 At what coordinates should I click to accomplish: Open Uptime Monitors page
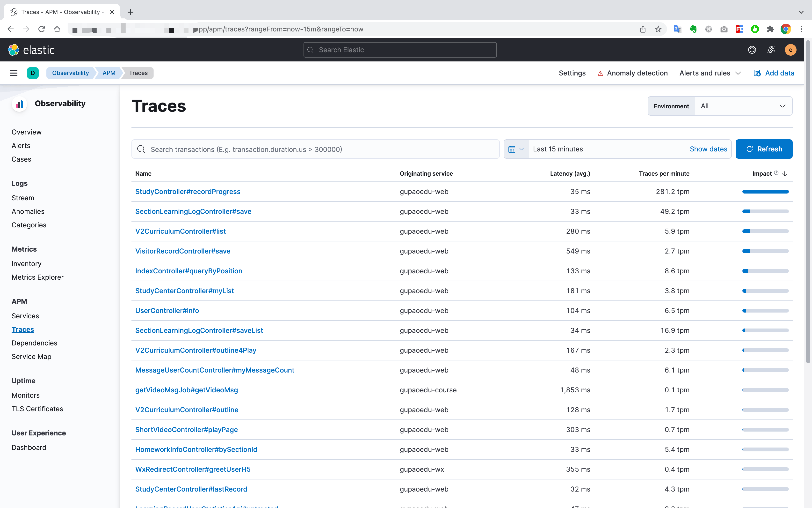pos(26,395)
